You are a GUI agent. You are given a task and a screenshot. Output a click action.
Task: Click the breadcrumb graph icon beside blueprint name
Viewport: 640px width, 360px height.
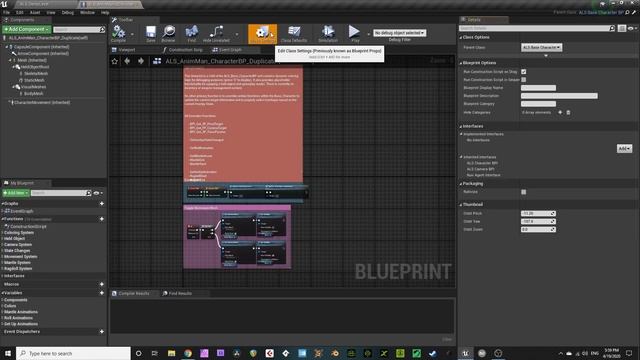coord(157,61)
